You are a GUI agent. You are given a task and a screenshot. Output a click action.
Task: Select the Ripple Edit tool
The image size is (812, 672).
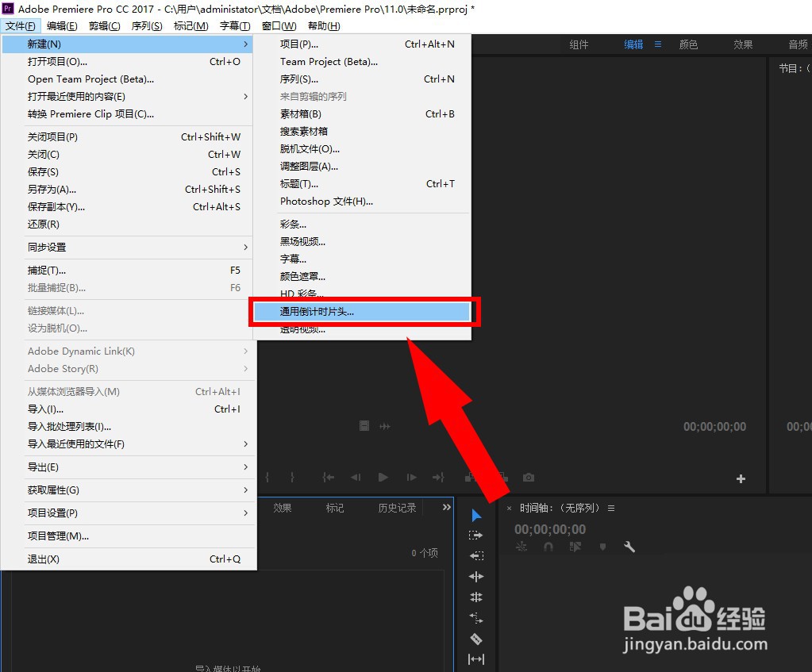tap(476, 576)
